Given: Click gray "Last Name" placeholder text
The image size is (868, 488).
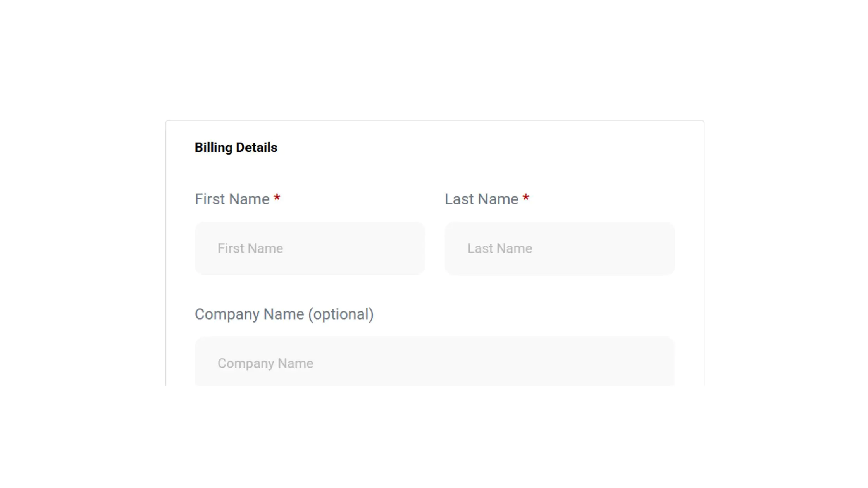Looking at the screenshot, I should pyautogui.click(x=499, y=248).
